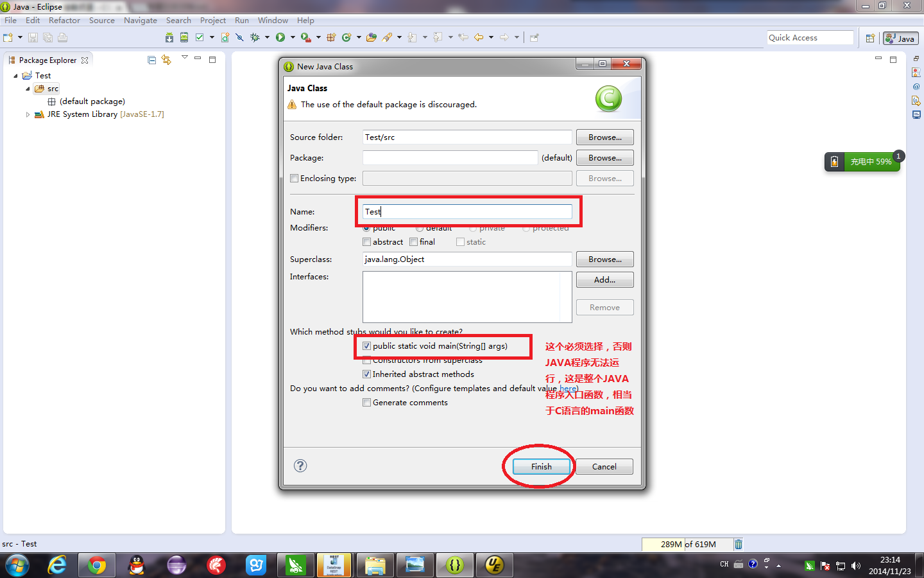Click the Forward navigation arrow icon
The height and width of the screenshot is (578, 924).
pos(504,37)
